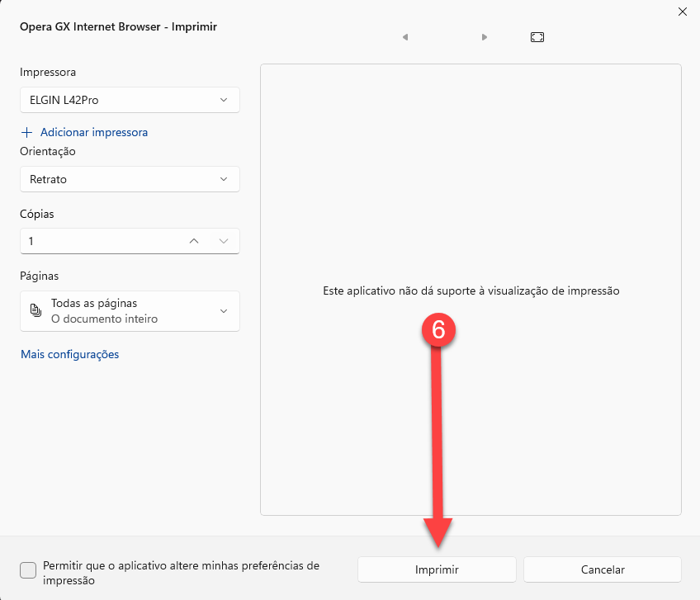Viewport: 700px width, 600px height.
Task: Click the Cancelar button
Action: pyautogui.click(x=603, y=569)
